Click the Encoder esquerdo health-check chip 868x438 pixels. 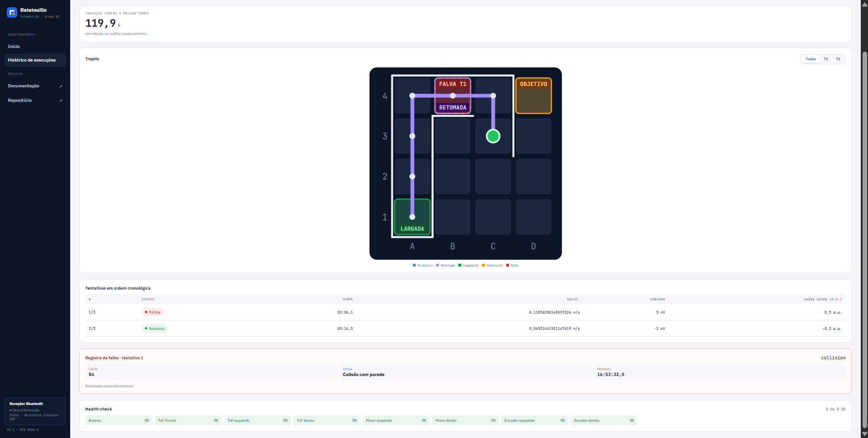point(535,420)
